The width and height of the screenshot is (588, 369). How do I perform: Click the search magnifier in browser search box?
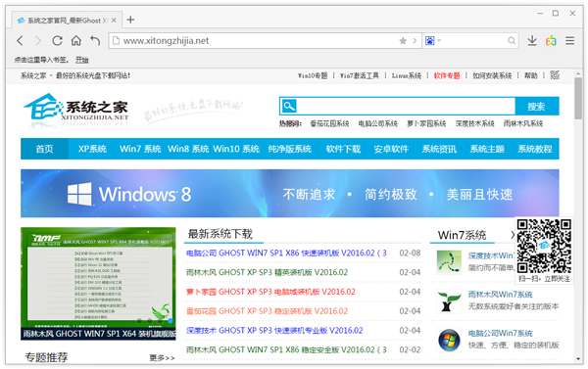512,40
